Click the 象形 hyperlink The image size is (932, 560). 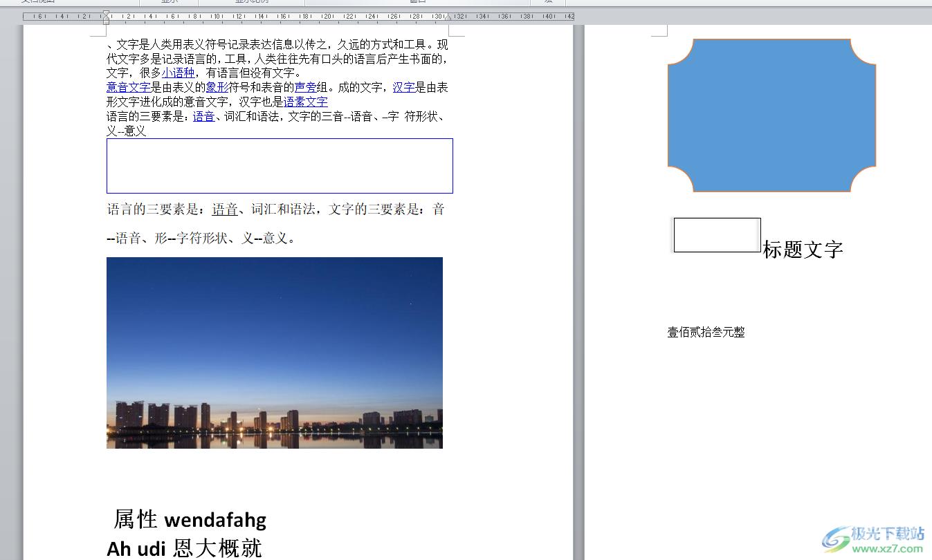pyautogui.click(x=217, y=88)
